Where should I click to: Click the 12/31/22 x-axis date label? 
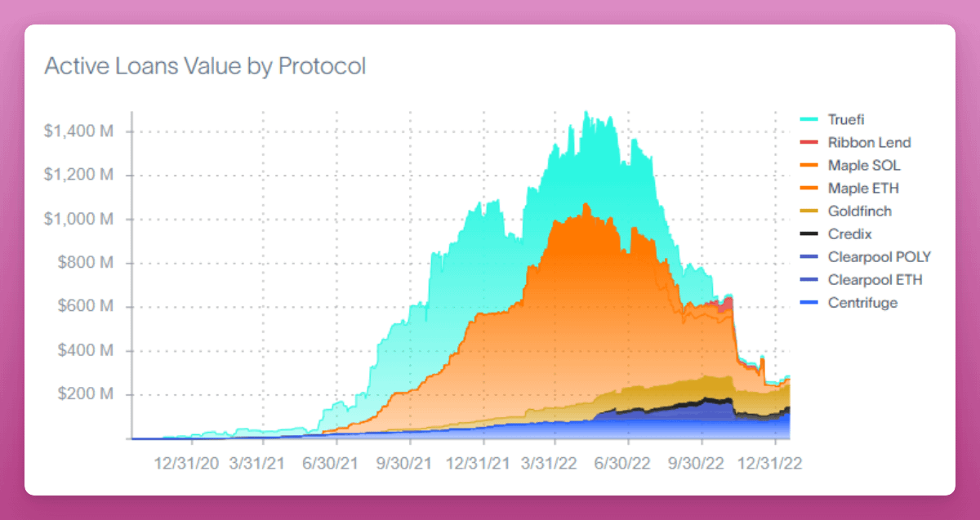pos(770,463)
